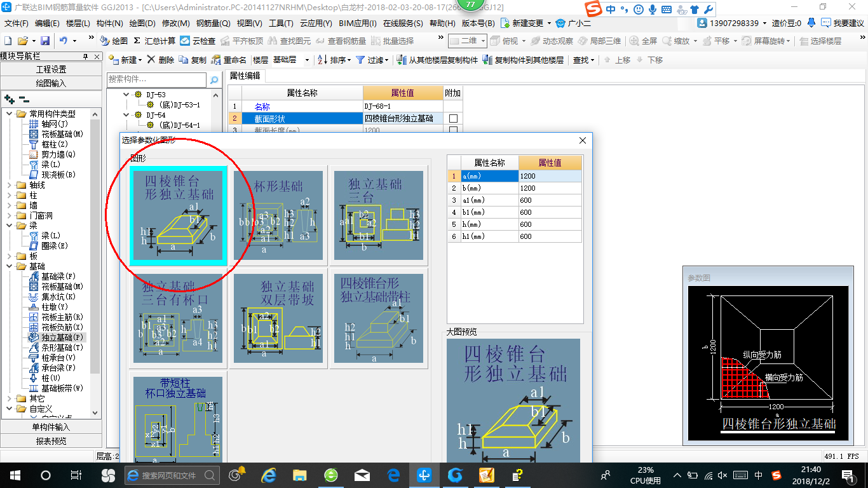The height and width of the screenshot is (488, 868).
Task: Open the 楼层 基础层 floor combo box
Action: 291,60
